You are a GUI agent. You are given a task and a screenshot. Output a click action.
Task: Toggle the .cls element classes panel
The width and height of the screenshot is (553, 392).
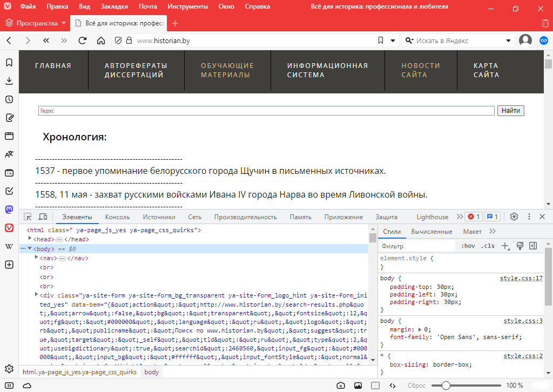(488, 246)
